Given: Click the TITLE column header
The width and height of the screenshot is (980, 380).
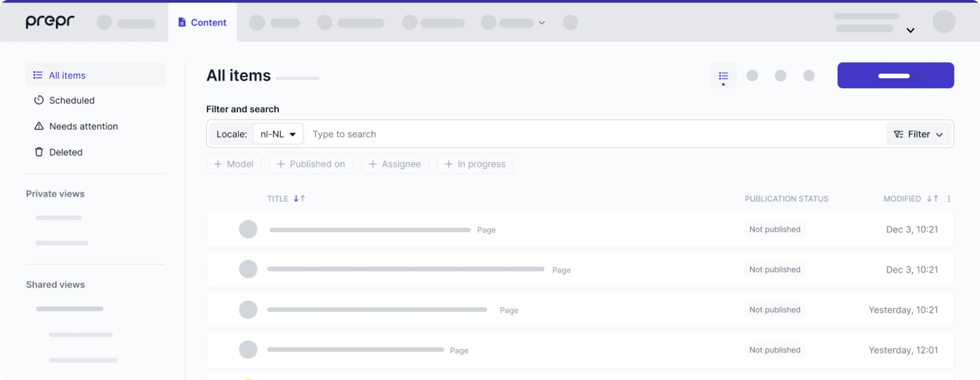Looking at the screenshot, I should (278, 198).
